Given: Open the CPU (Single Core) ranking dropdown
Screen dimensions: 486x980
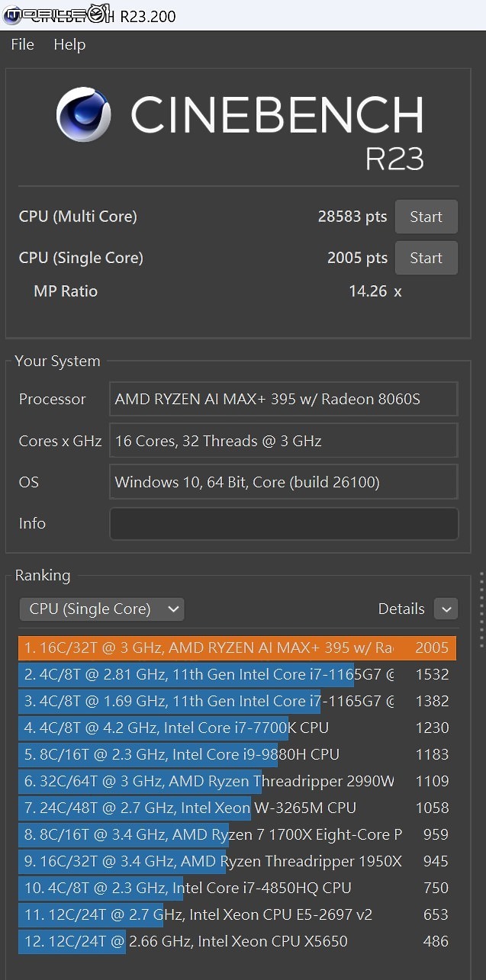Looking at the screenshot, I should point(101,609).
